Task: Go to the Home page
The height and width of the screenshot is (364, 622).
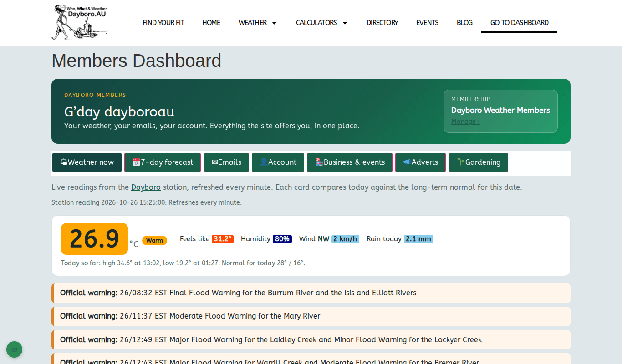Action: click(x=211, y=23)
